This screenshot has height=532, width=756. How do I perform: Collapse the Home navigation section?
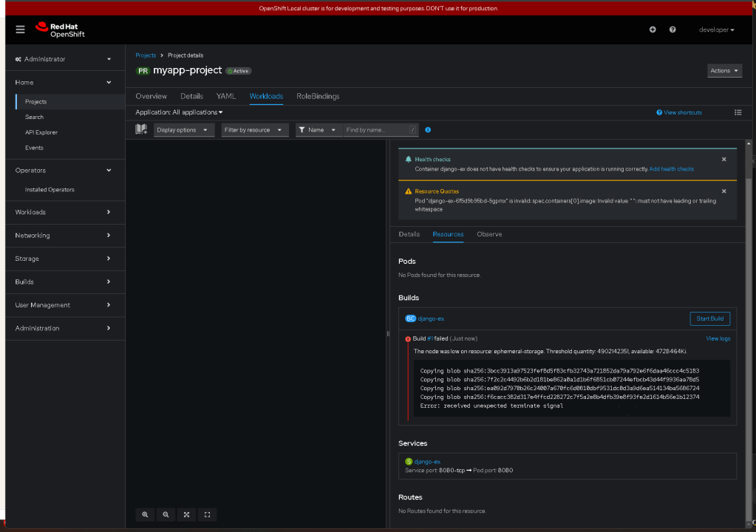click(x=63, y=83)
